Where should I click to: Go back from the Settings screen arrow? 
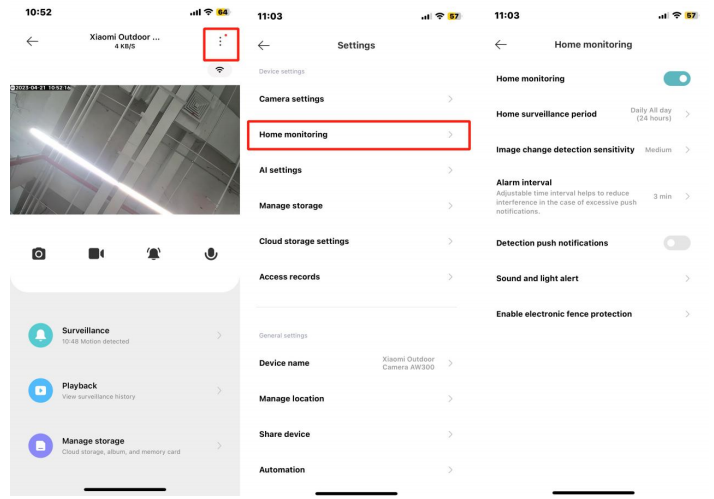(264, 45)
